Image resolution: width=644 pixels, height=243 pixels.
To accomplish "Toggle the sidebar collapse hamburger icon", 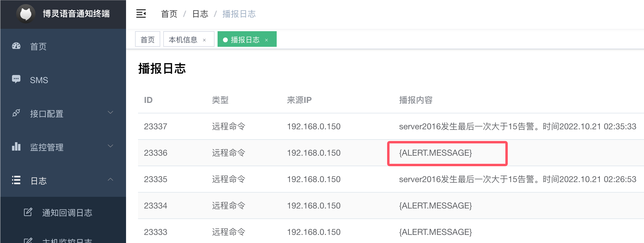I will (x=141, y=13).
